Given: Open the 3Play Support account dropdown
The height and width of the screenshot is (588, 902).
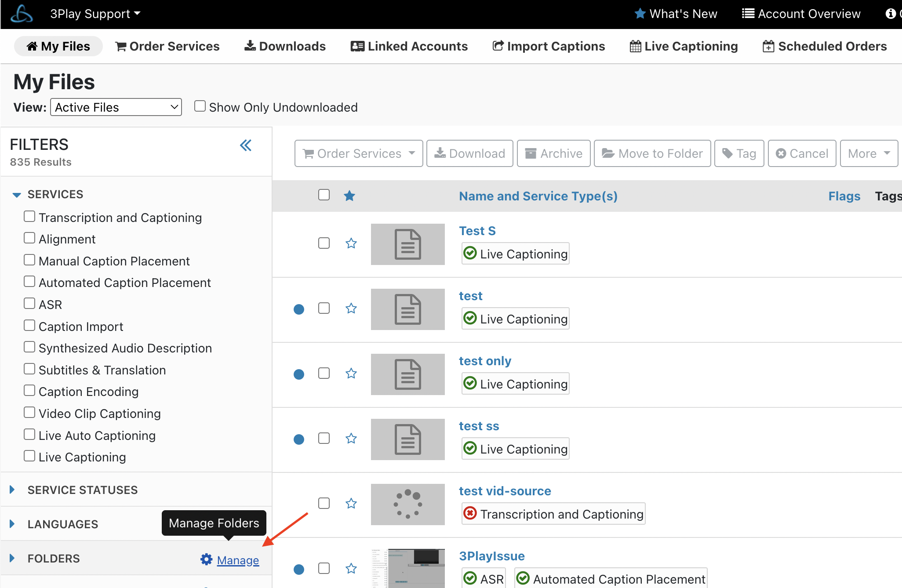Looking at the screenshot, I should click(95, 14).
